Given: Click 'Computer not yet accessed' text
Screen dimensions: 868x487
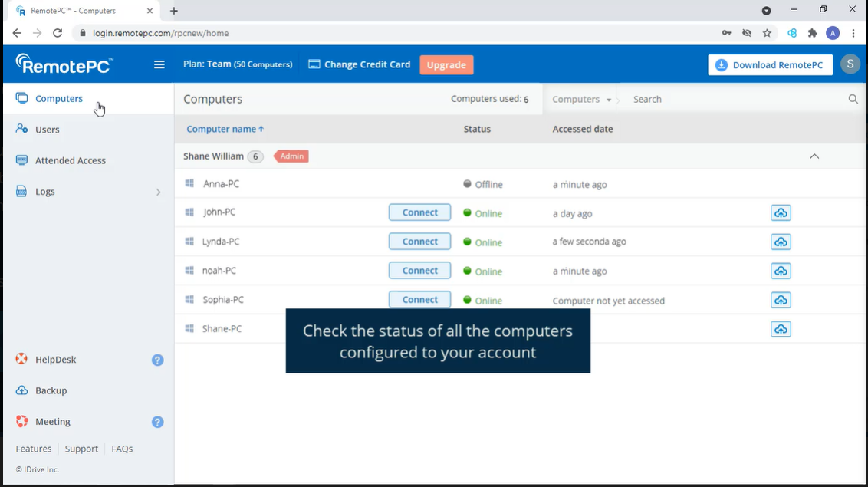Looking at the screenshot, I should click(x=608, y=301).
